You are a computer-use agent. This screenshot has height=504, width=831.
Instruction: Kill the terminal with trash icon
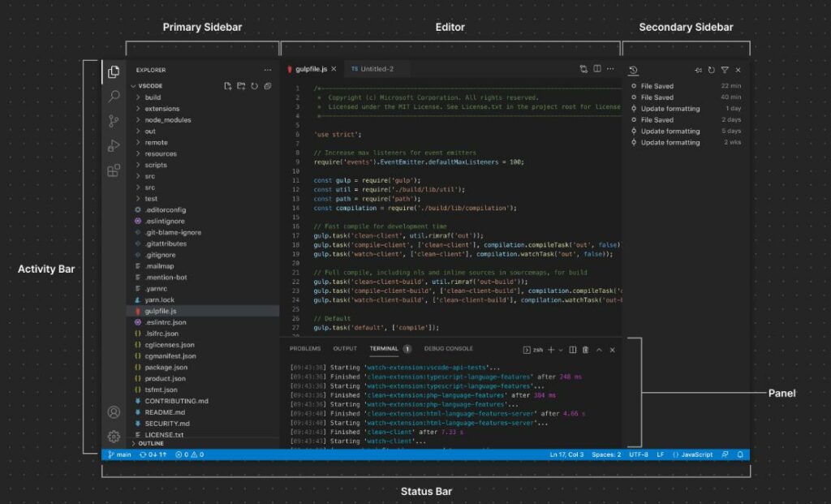coord(586,350)
